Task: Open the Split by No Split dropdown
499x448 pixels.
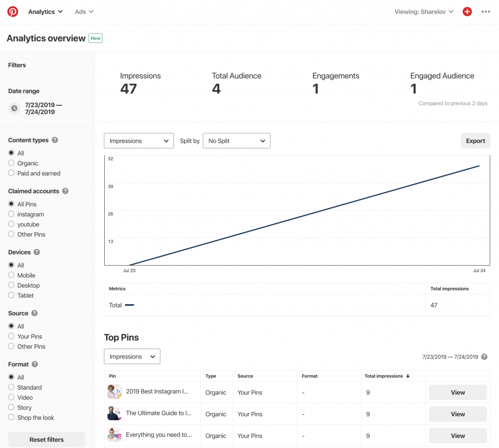Action: point(236,140)
